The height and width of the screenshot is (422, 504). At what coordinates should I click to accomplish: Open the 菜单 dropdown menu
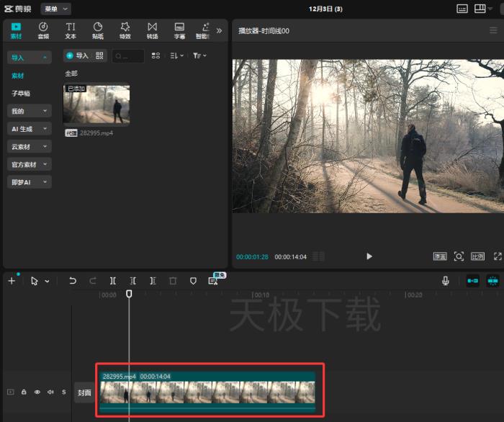pos(55,9)
